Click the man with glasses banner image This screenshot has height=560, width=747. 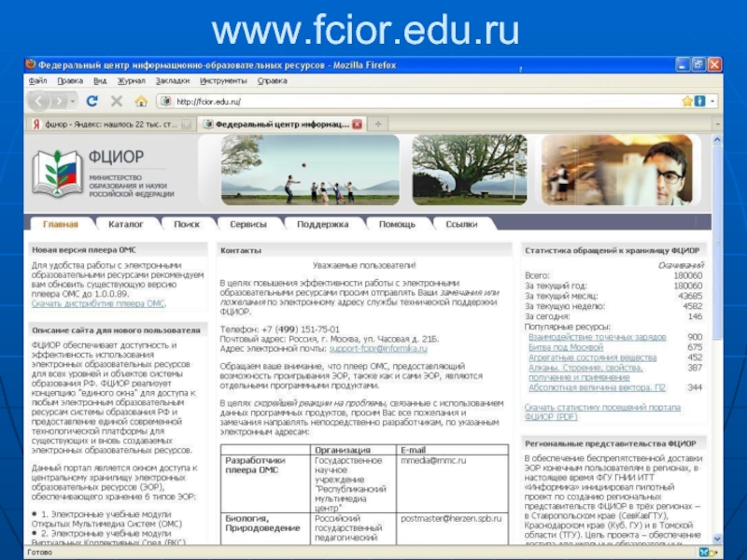[x=616, y=170]
